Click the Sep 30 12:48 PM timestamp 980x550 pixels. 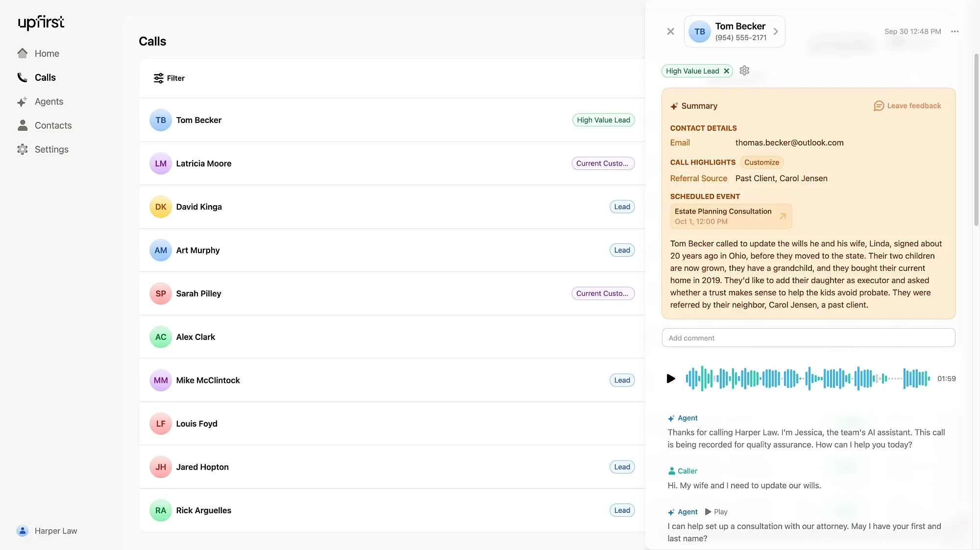click(x=912, y=31)
